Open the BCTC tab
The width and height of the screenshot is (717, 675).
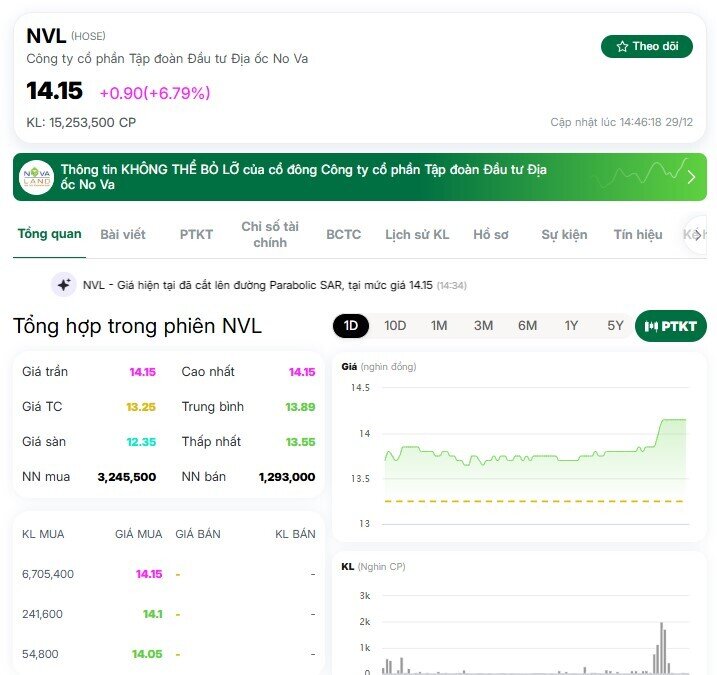pyautogui.click(x=343, y=234)
